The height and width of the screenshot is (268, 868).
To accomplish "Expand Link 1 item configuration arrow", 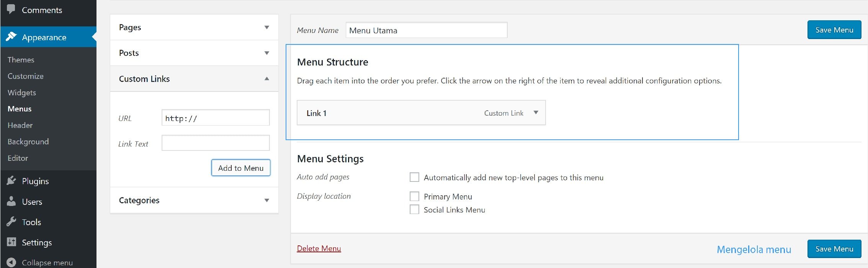I will (x=536, y=113).
